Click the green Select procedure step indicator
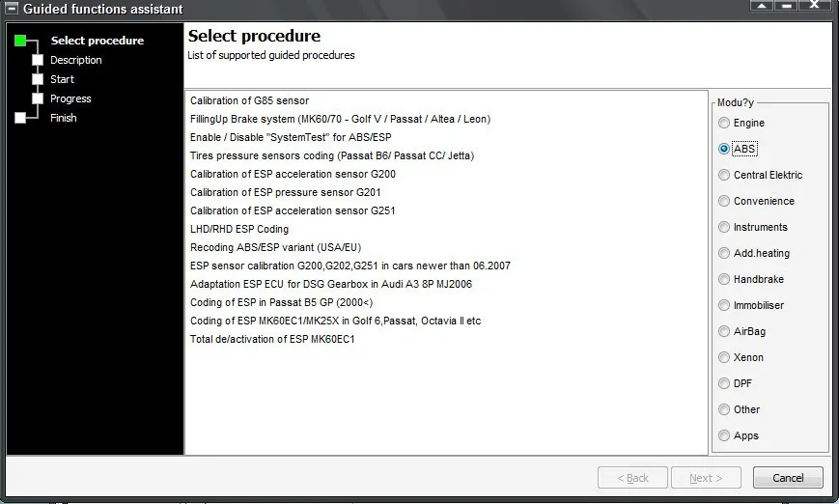 click(20, 41)
